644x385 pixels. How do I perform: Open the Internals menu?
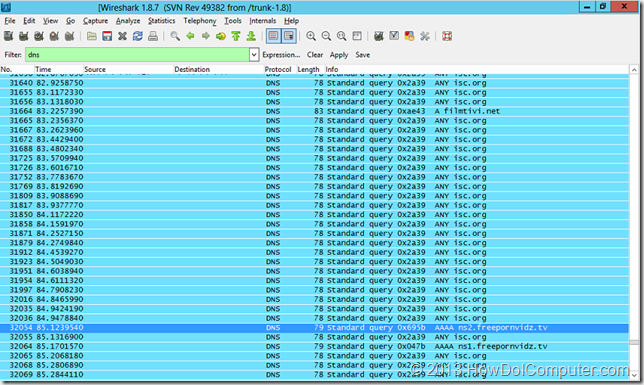coord(262,21)
